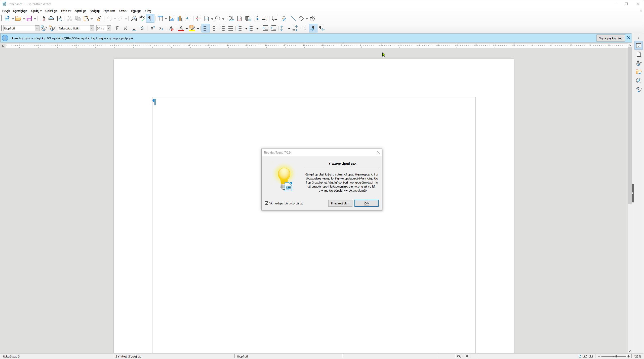Select Justified alignment
The image size is (644, 359).
coord(231,28)
